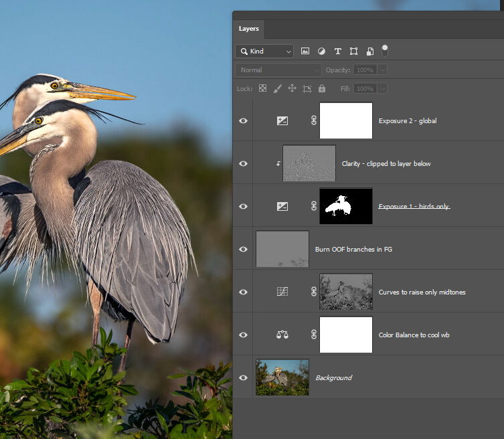
Task: Lock artboard nesting icon
Action: pyautogui.click(x=307, y=89)
